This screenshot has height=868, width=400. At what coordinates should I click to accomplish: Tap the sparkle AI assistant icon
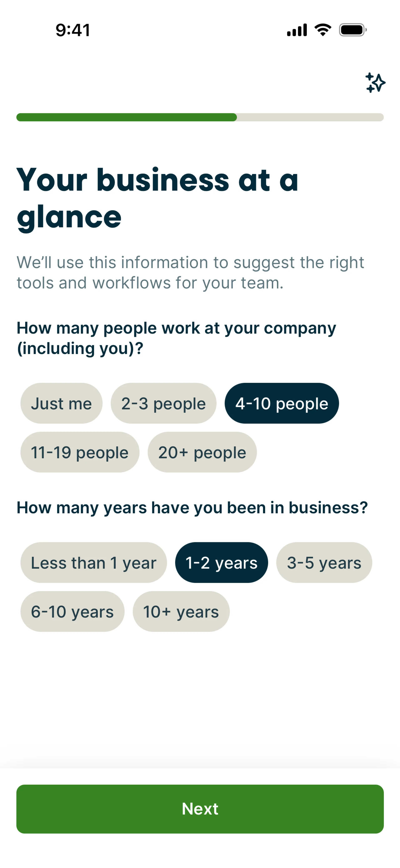coord(375,83)
